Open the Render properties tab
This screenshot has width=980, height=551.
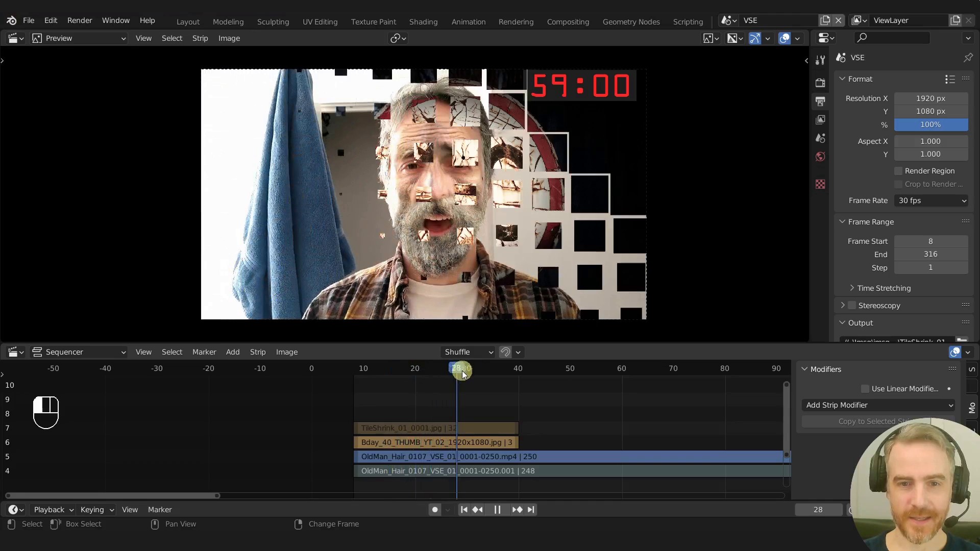pos(820,83)
